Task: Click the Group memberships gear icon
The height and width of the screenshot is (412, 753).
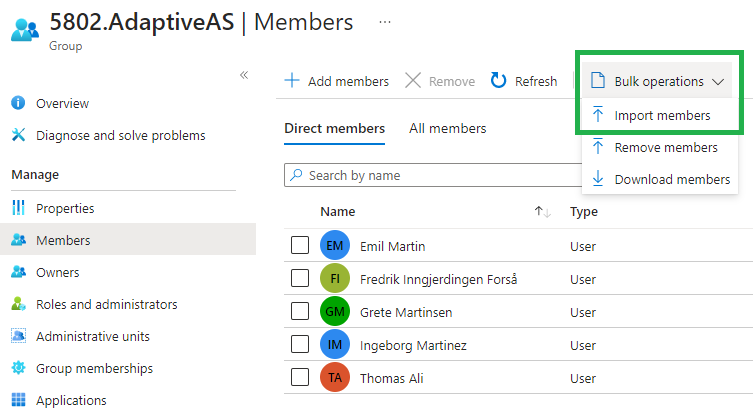Action: point(18,368)
